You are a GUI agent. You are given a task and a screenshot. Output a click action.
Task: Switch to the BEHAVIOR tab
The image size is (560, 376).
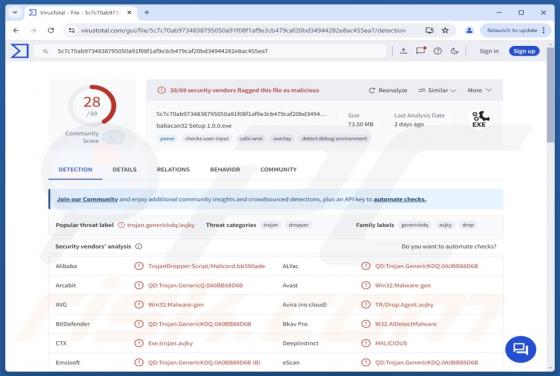click(225, 170)
